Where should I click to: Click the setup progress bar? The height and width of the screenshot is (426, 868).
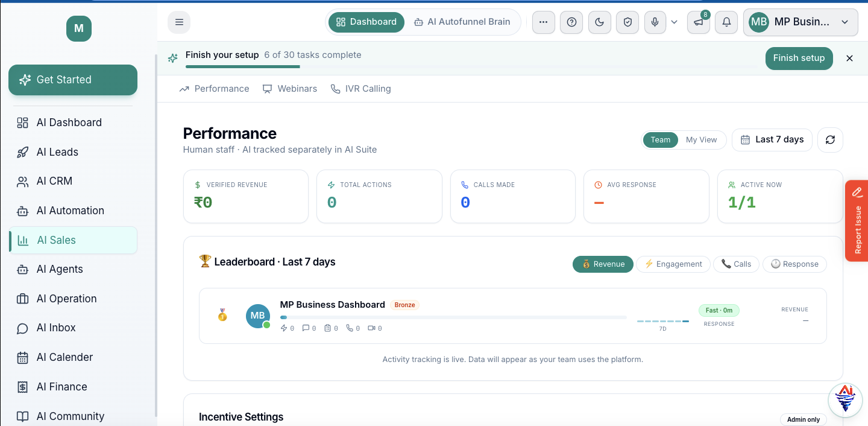[x=471, y=66]
